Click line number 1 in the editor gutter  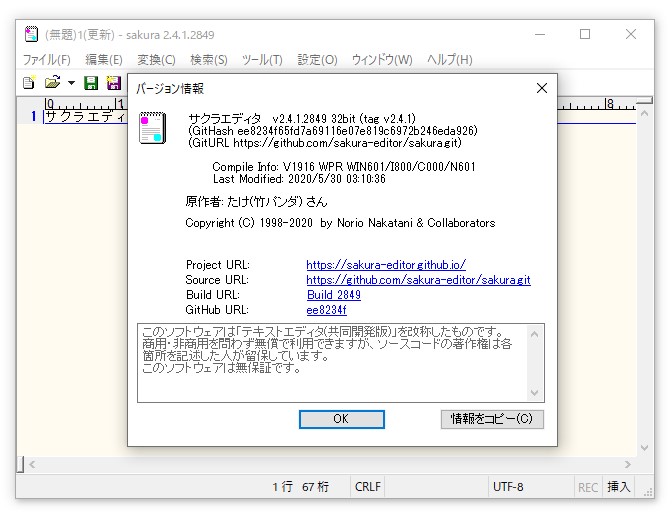coord(33,116)
